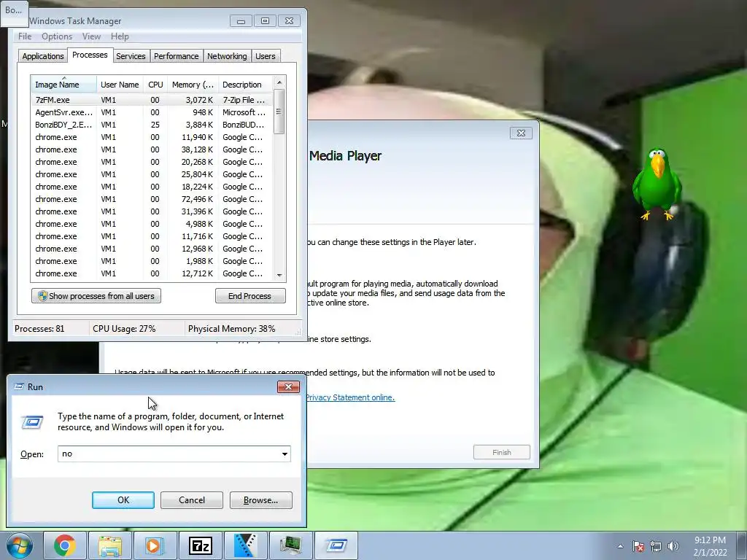Click Browse... in the Run dialog
The width and height of the screenshot is (747, 560).
pos(260,500)
